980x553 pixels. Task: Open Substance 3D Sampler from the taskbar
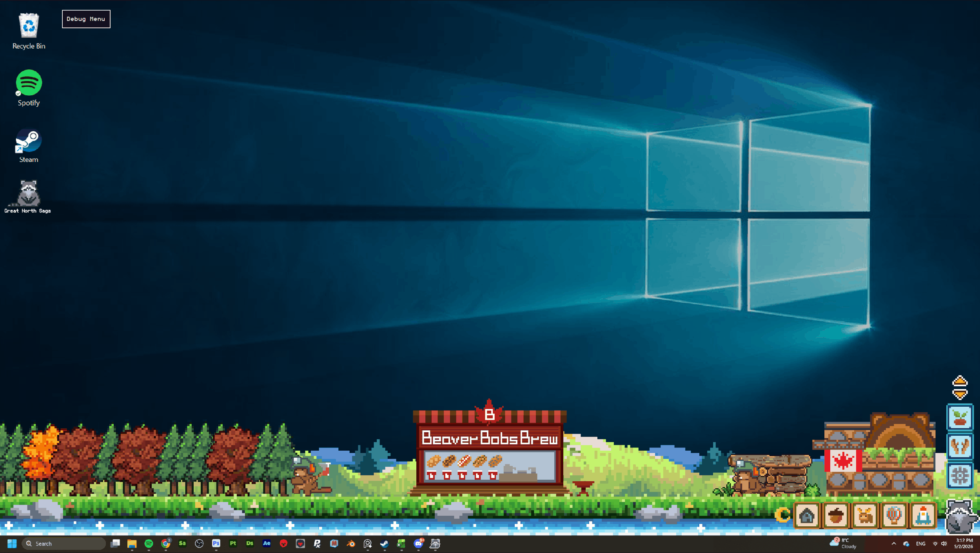pyautogui.click(x=182, y=544)
